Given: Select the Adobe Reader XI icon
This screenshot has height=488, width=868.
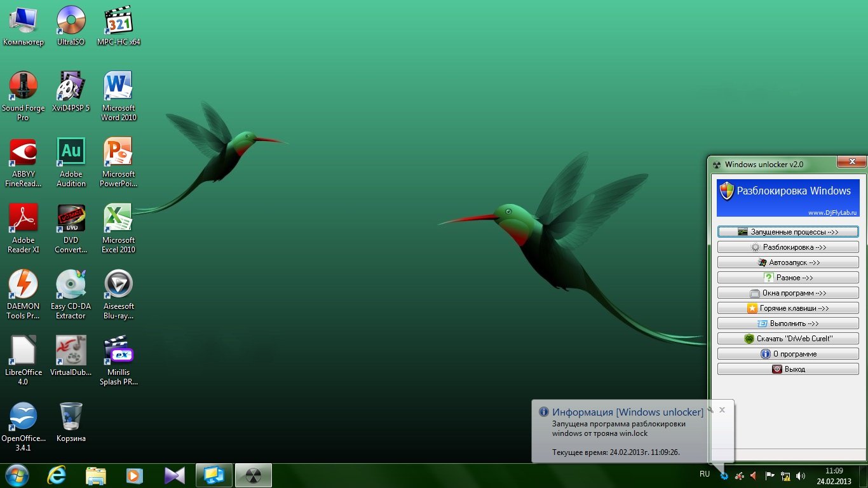Looking at the screenshot, I should point(24,229).
